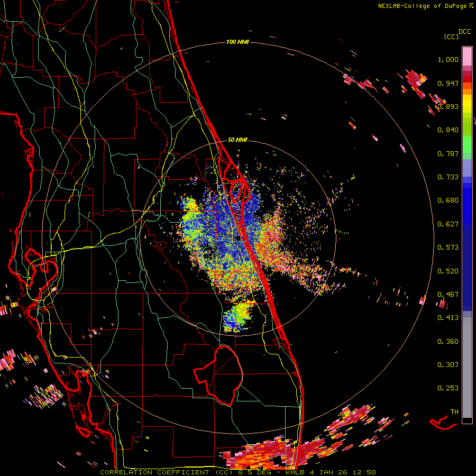Click the gray lower segment of color bar
476x476 pixels.
click(x=467, y=368)
